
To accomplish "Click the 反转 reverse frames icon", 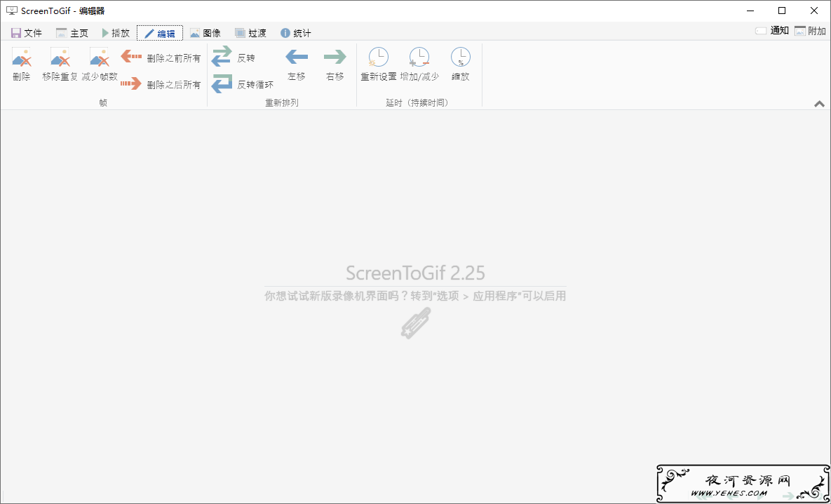I will click(x=222, y=57).
